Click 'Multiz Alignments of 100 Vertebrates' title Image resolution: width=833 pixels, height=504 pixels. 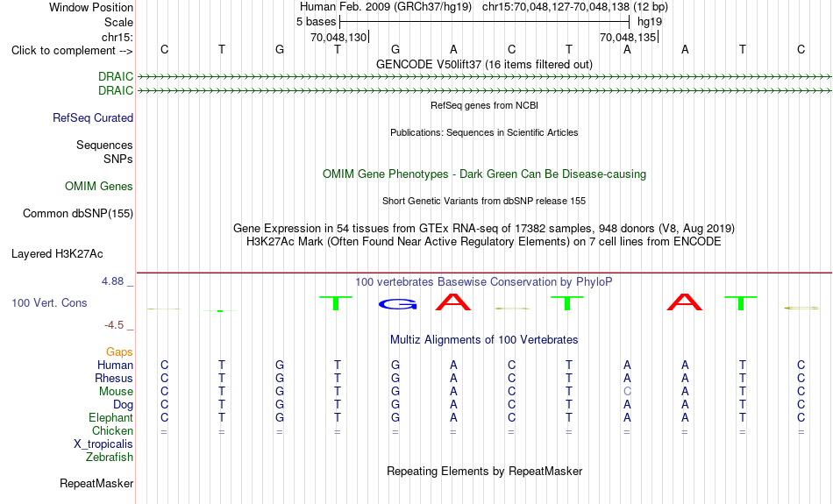tap(484, 340)
